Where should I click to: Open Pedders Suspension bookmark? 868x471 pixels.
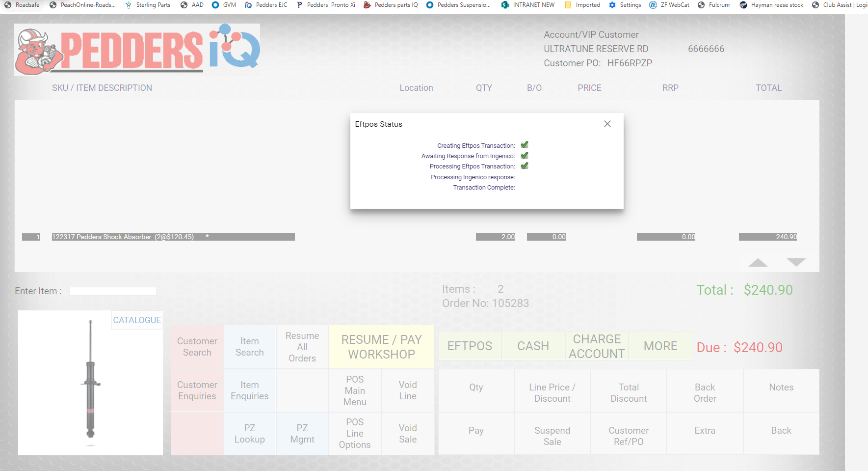click(x=458, y=5)
